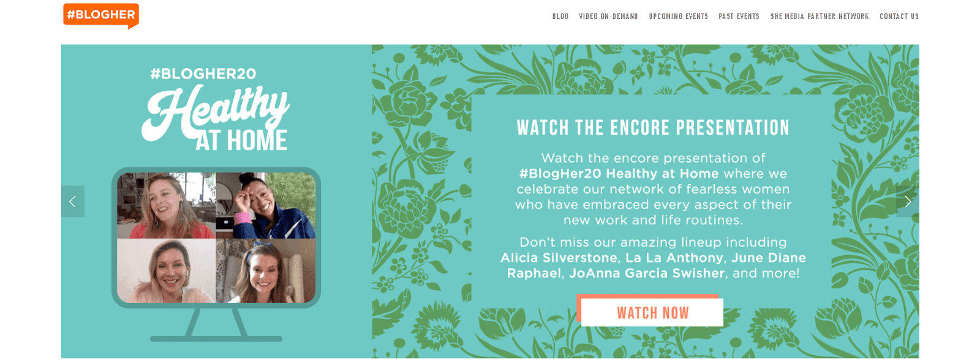Advance to the next slide arrow
Viewport: 980px width, 360px height.
(907, 201)
